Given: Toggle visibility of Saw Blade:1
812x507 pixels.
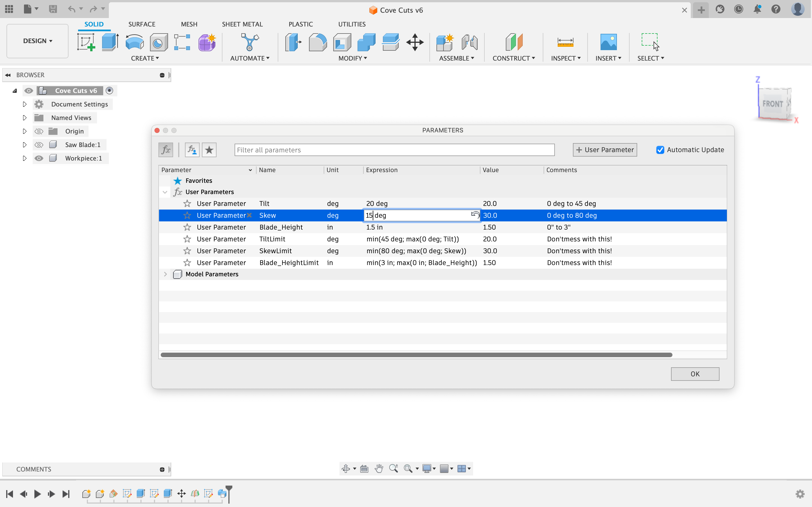Looking at the screenshot, I should 38,144.
